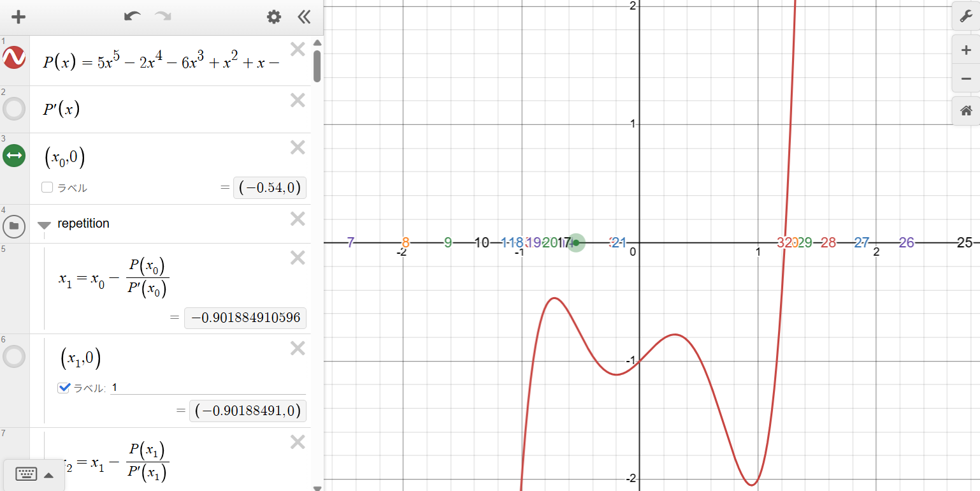Expand the keyboard panel up arrow
Screen dimensions: 980x491
tap(49, 475)
